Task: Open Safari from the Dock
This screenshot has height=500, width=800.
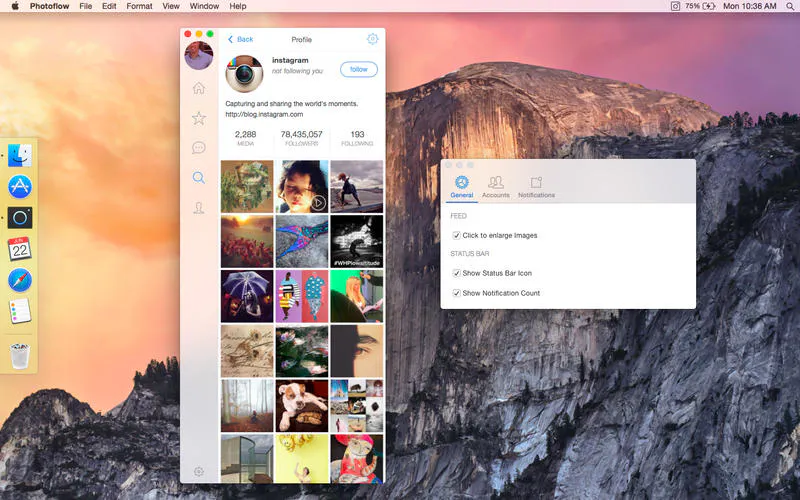Action: pos(20,280)
